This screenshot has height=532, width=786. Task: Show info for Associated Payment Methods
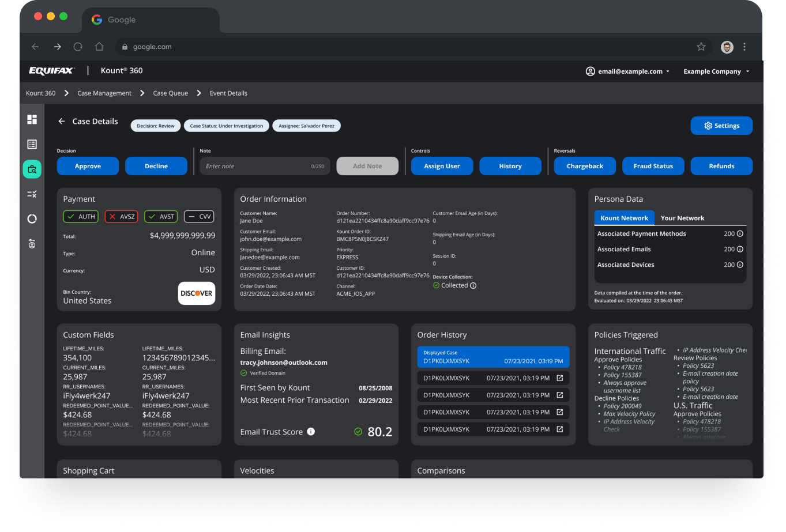click(740, 234)
